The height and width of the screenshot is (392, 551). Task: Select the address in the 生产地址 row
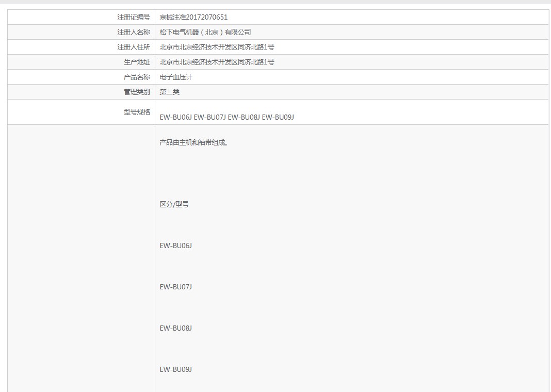coord(217,62)
